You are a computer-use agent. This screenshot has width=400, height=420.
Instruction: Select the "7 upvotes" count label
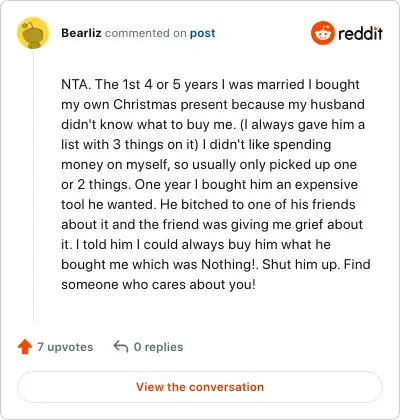tap(65, 347)
